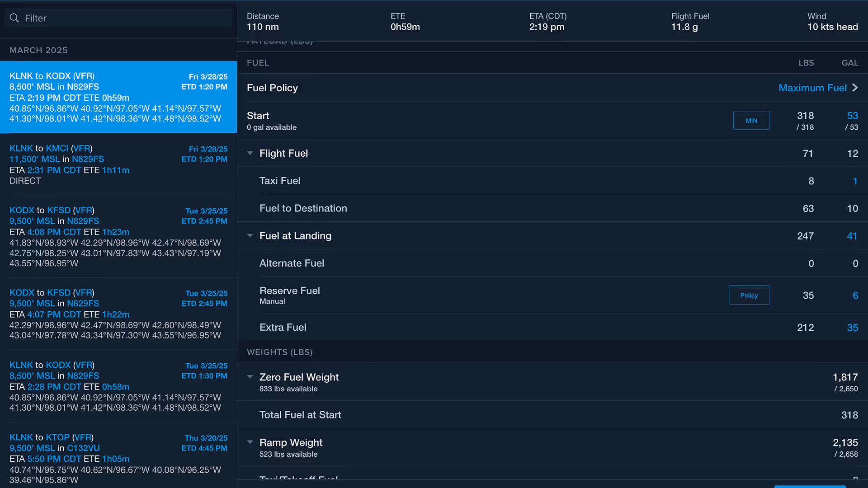Click the Fuel to Destination row

point(552,208)
